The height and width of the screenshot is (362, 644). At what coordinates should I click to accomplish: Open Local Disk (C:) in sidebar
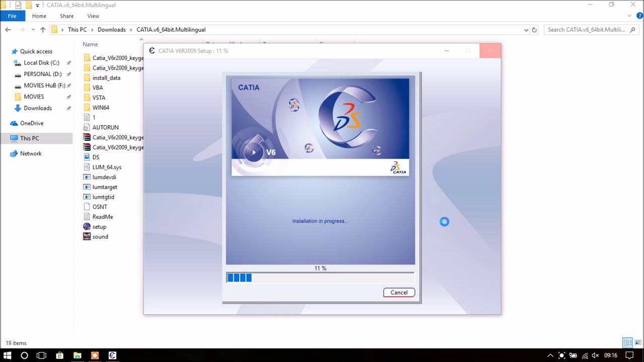click(41, 63)
